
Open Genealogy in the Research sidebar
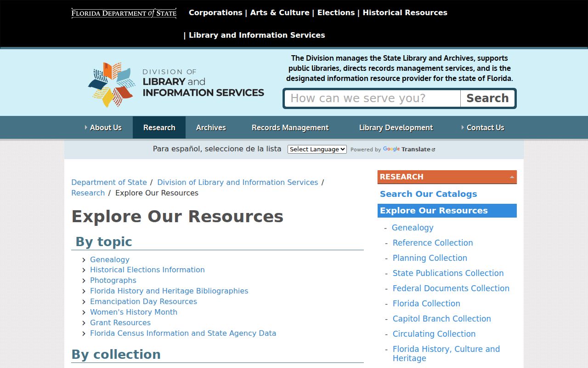413,228
